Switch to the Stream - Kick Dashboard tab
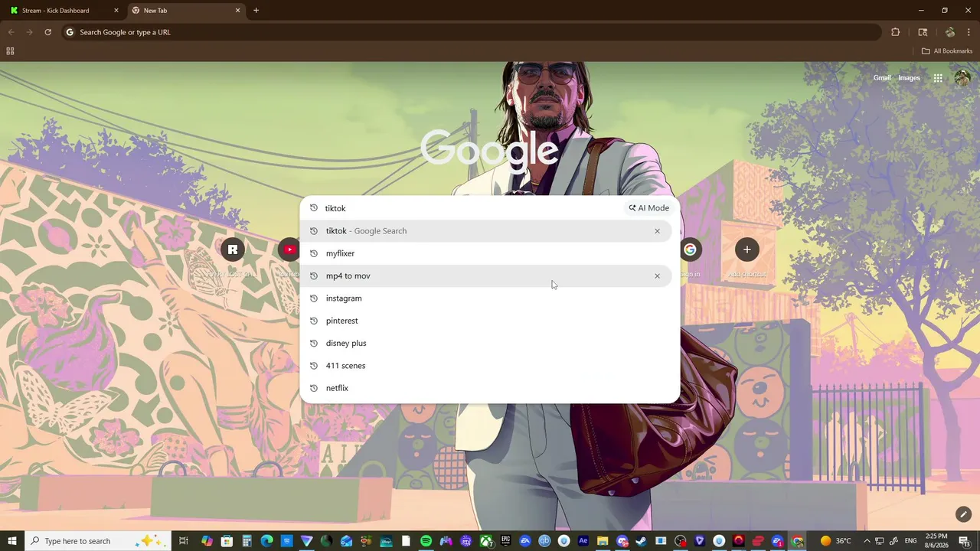This screenshot has height=551, width=980. (x=64, y=11)
